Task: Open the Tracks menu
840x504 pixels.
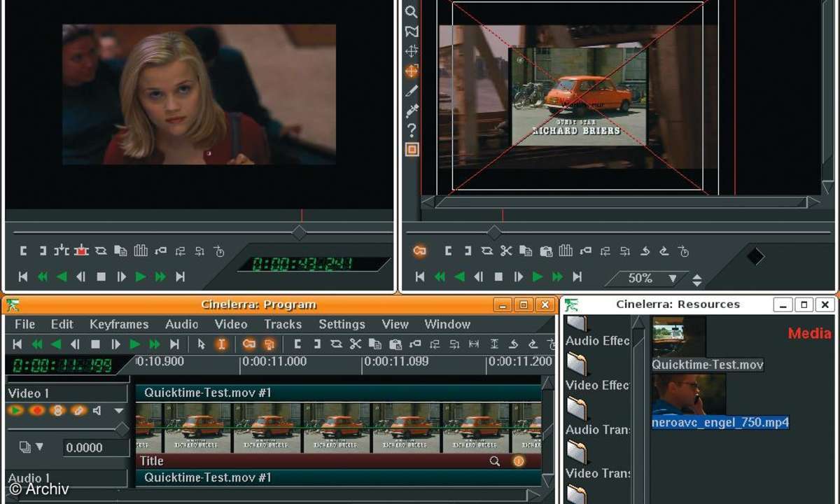Action: 283,324
